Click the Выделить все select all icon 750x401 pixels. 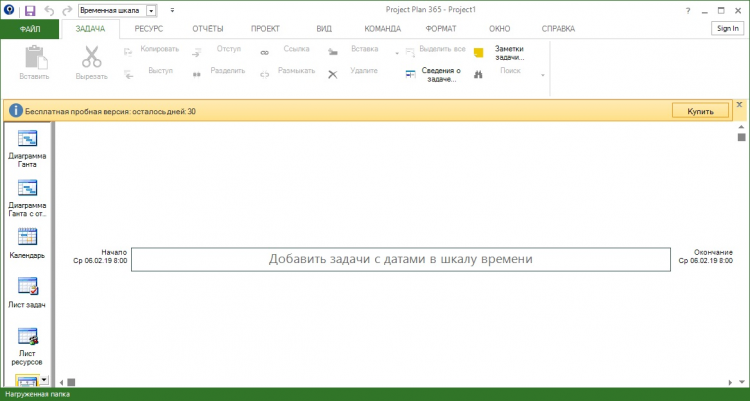point(410,52)
